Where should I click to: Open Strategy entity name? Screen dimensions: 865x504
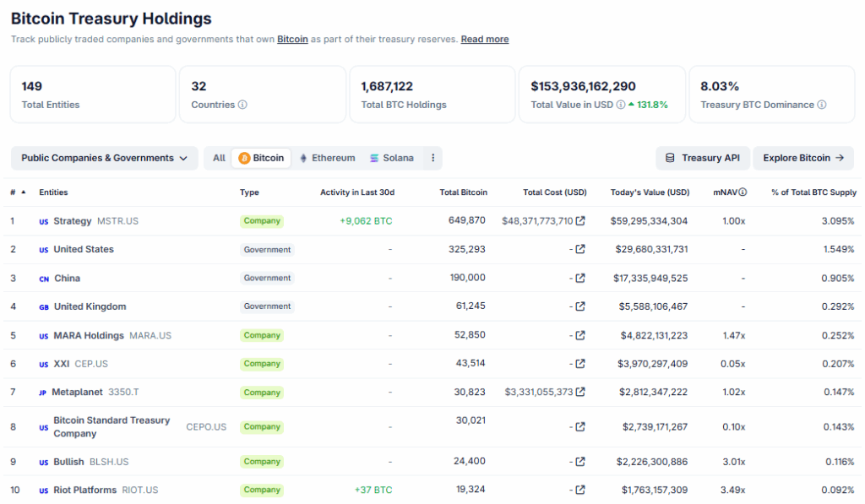[73, 220]
